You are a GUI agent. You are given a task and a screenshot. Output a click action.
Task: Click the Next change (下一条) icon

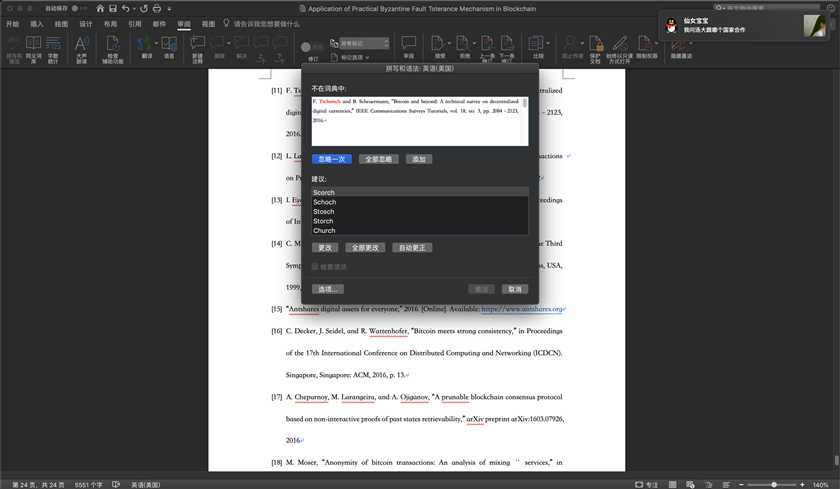coord(507,49)
